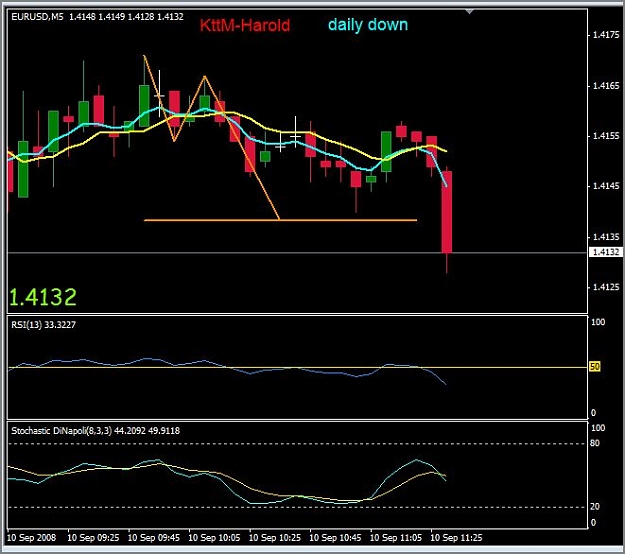The width and height of the screenshot is (625, 554).
Task: Click the '10 Sep 09:25' time label
Action: point(93,538)
